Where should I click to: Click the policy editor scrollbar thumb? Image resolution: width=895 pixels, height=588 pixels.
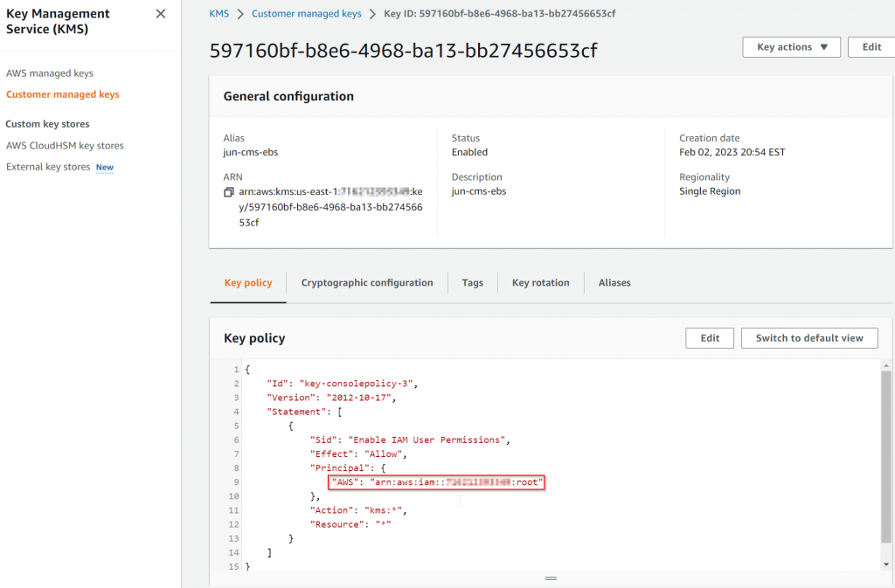[886, 456]
